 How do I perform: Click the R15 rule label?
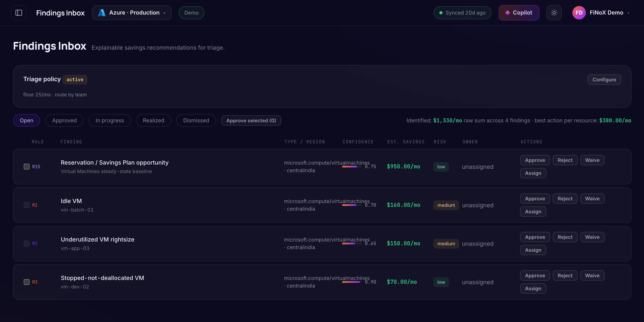click(x=36, y=167)
